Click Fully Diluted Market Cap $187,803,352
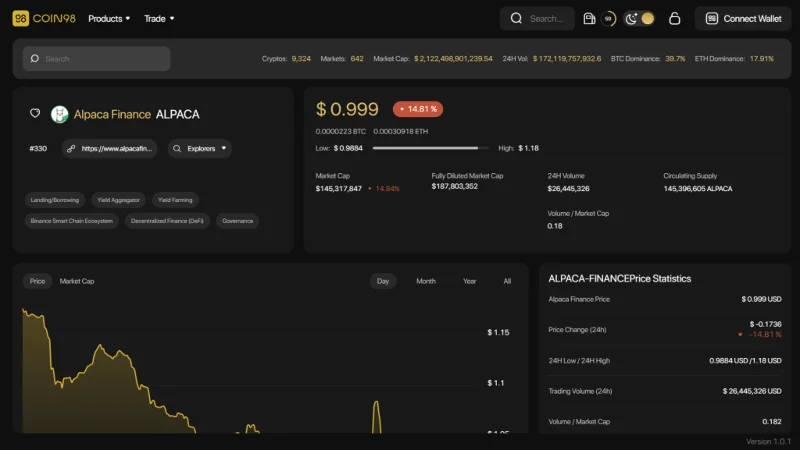 click(x=455, y=186)
